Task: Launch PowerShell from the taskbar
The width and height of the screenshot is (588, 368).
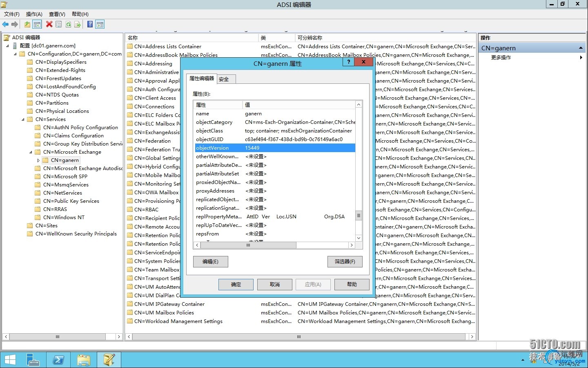Action: pyautogui.click(x=58, y=360)
